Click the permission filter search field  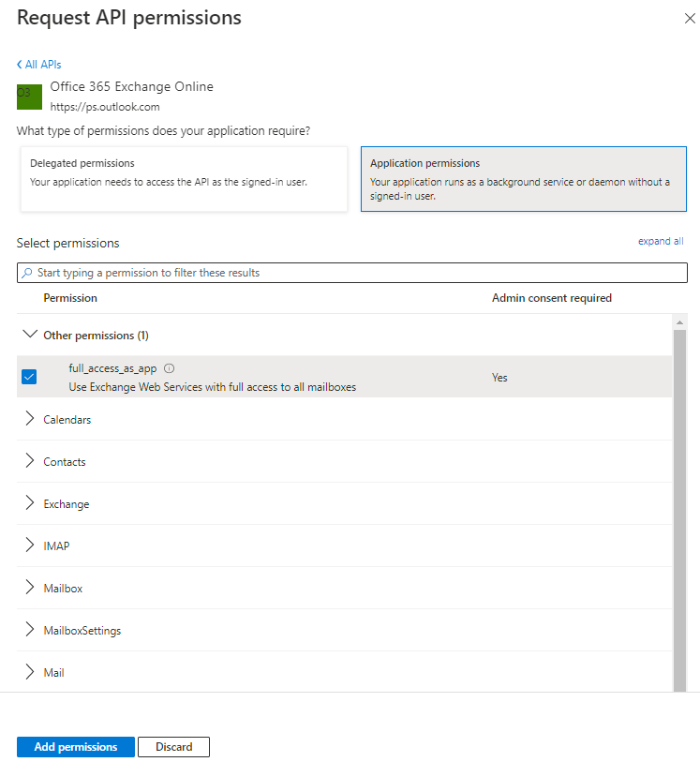click(x=356, y=273)
